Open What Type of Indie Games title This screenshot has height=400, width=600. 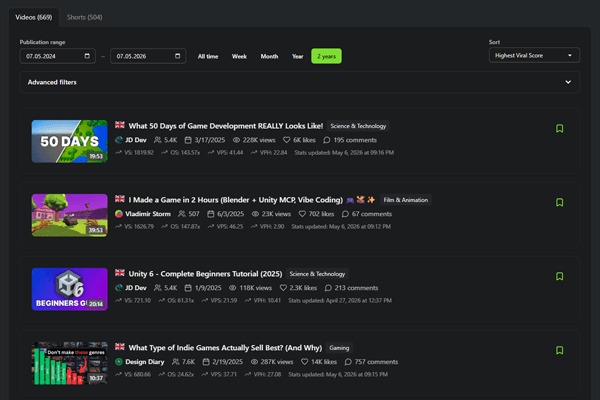click(x=225, y=348)
